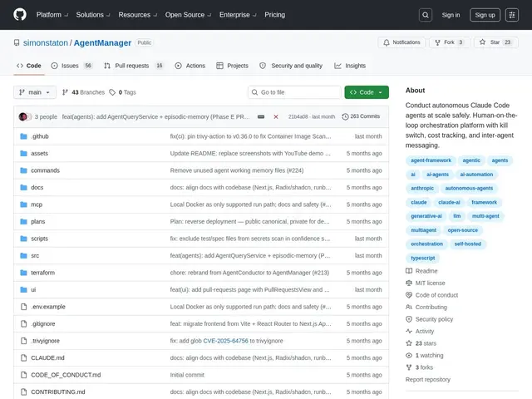The image size is (532, 399).
Task: View the 263 Commits history
Action: [x=361, y=116]
